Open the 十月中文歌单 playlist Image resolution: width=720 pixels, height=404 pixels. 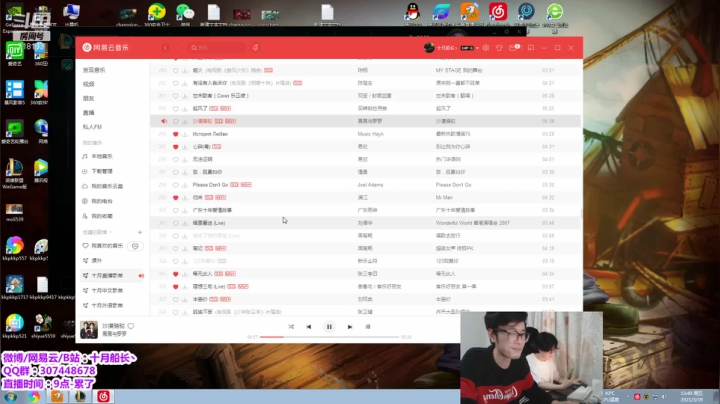[107, 291]
